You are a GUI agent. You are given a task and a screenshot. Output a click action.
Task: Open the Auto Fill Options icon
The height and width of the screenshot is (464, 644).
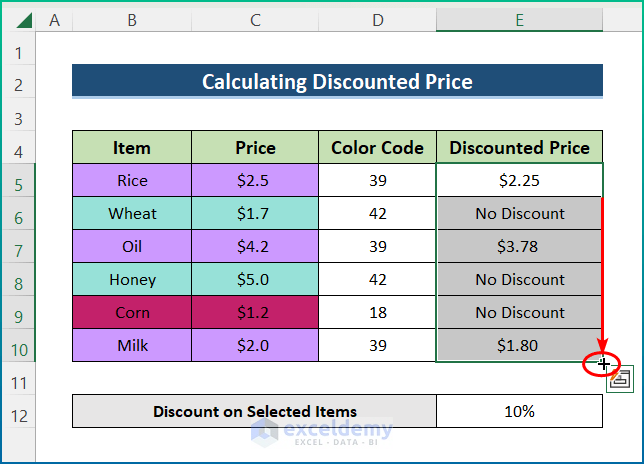(x=619, y=379)
